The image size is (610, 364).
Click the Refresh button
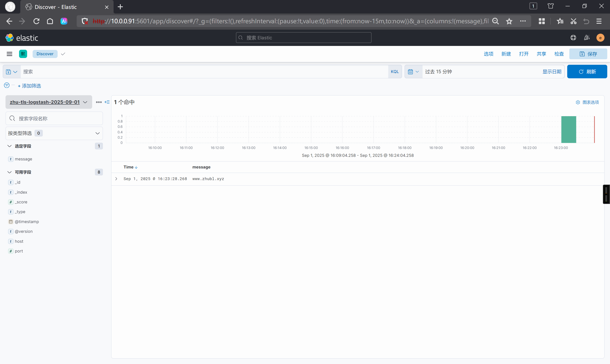coord(587,72)
